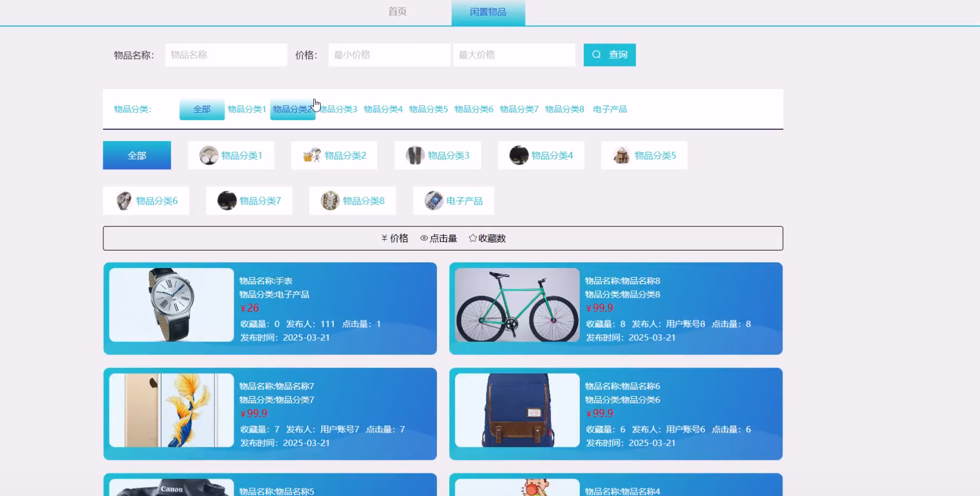Image resolution: width=980 pixels, height=496 pixels.
Task: Click the 最小价格 input field
Action: (389, 55)
